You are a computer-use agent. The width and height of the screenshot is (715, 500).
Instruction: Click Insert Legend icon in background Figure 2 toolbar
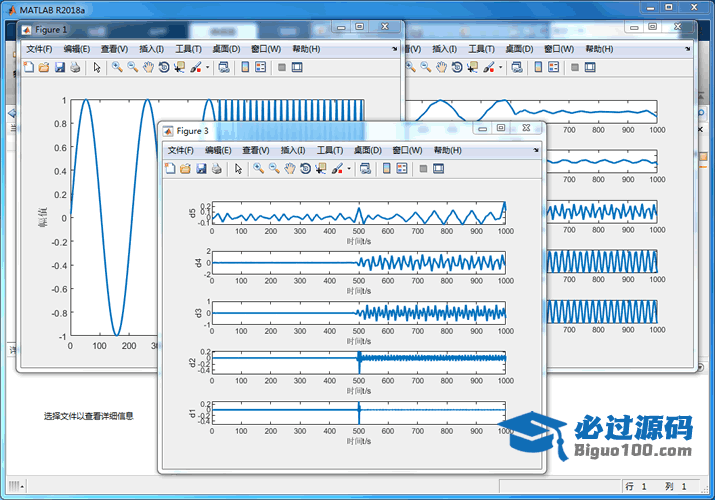click(x=554, y=67)
